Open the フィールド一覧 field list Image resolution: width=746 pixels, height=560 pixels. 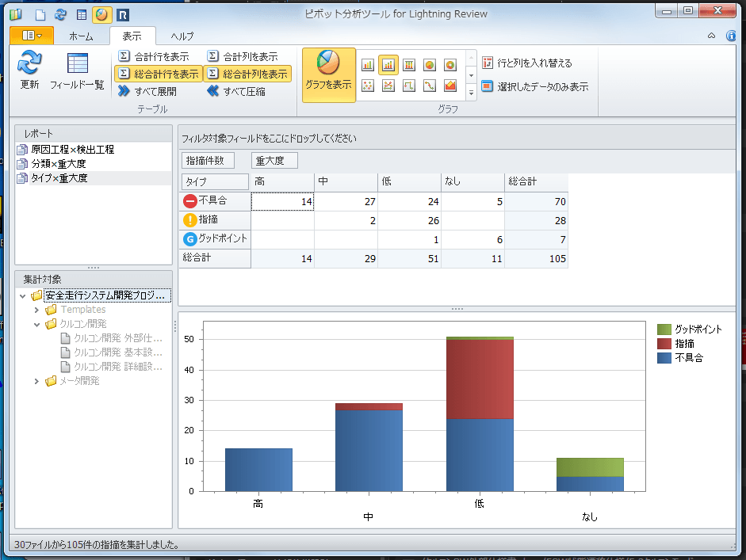click(77, 70)
